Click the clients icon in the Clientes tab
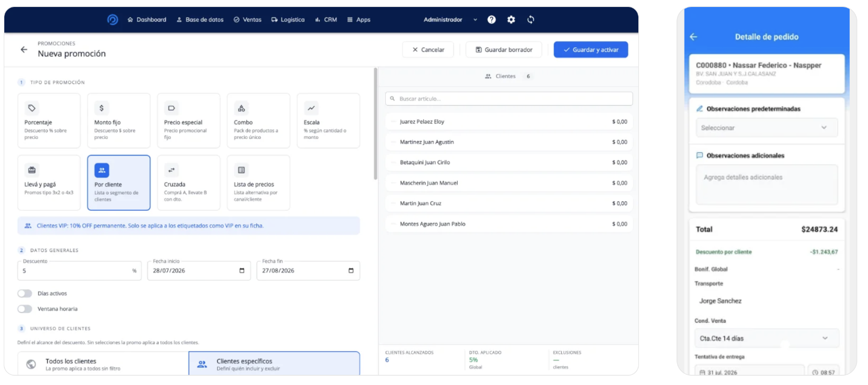The height and width of the screenshot is (385, 868). click(x=488, y=77)
